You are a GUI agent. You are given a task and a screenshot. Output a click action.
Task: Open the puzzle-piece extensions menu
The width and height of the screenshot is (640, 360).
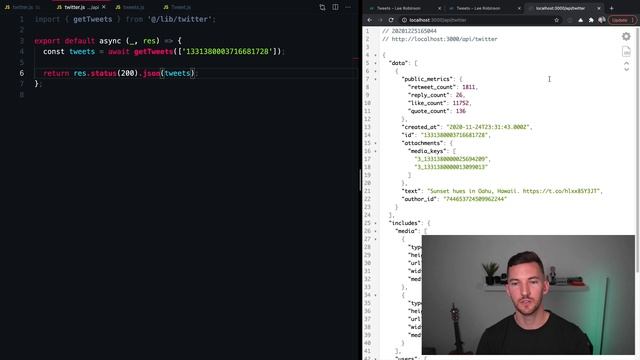pyautogui.click(x=591, y=20)
